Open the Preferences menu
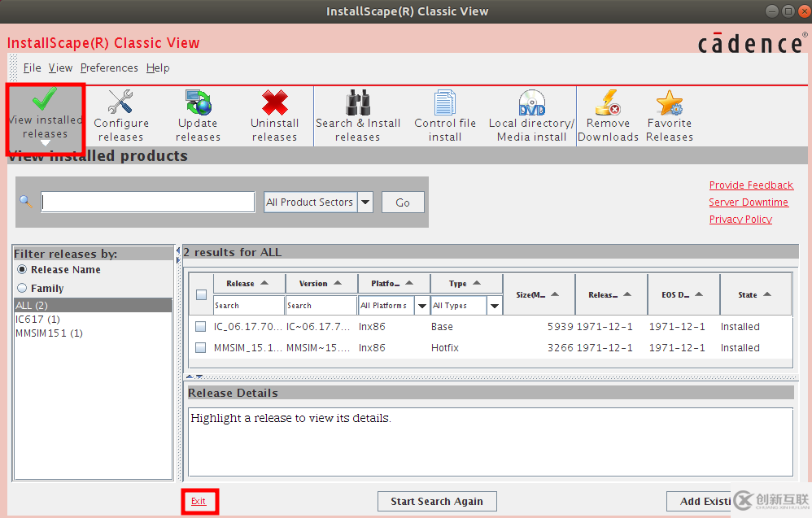The height and width of the screenshot is (518, 812). pos(109,67)
